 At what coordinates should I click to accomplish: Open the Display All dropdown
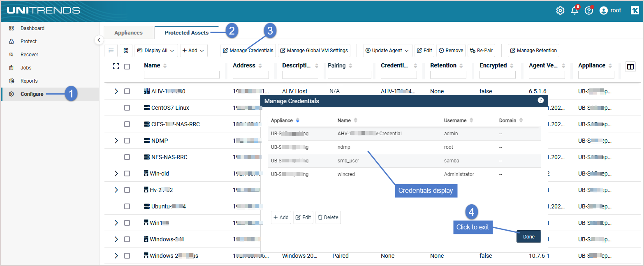coord(156,51)
